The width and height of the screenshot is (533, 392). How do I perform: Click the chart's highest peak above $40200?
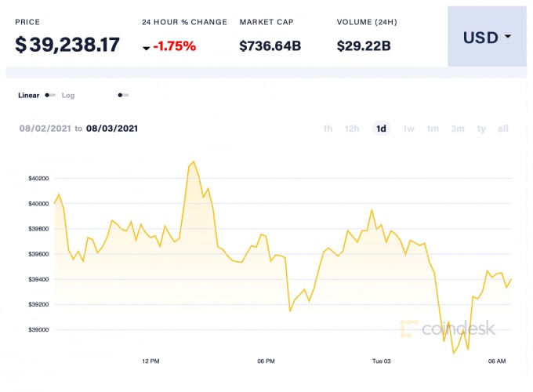click(194, 162)
